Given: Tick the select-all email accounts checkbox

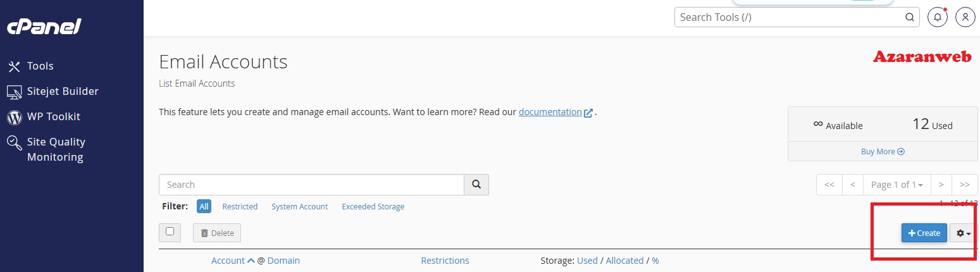Looking at the screenshot, I should [170, 232].
